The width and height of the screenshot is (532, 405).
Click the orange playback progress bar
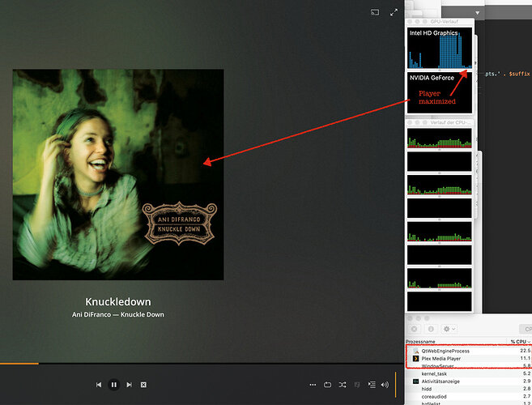19,364
